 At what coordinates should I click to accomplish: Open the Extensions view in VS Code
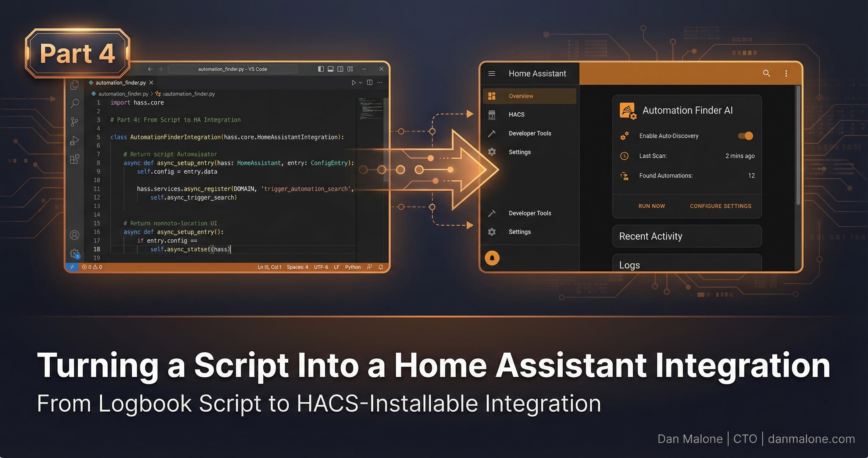click(x=75, y=159)
